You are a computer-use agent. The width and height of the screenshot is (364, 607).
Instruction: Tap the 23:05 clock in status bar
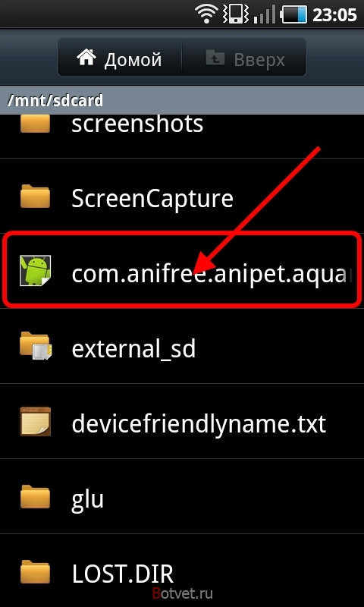(334, 14)
